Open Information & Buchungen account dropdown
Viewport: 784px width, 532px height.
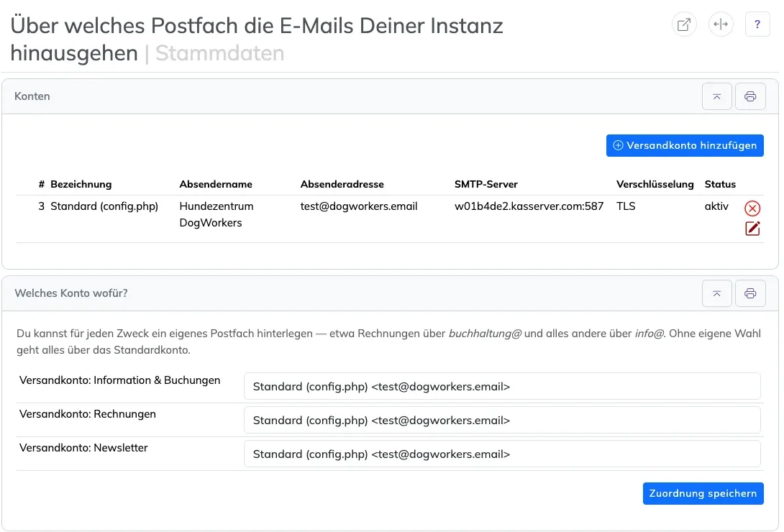pos(502,386)
